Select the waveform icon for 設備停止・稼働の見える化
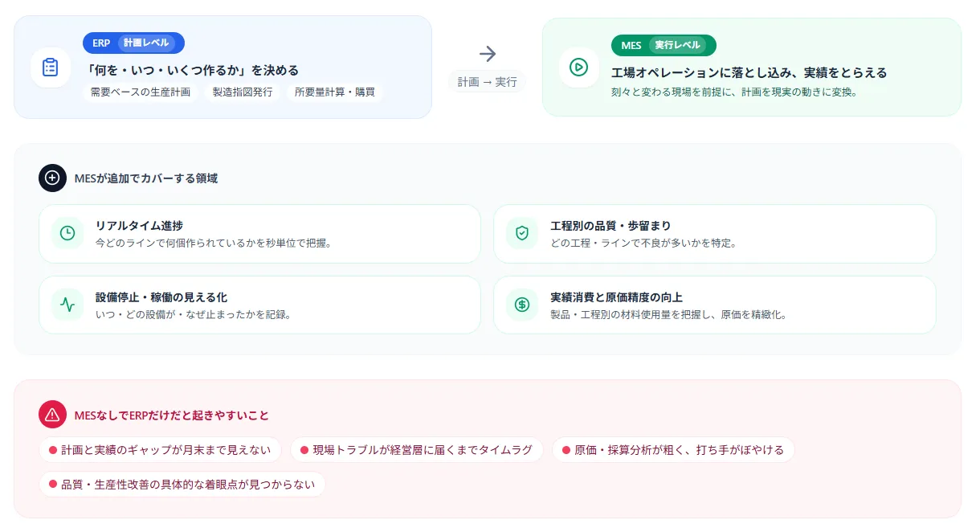980x528 pixels. click(67, 305)
